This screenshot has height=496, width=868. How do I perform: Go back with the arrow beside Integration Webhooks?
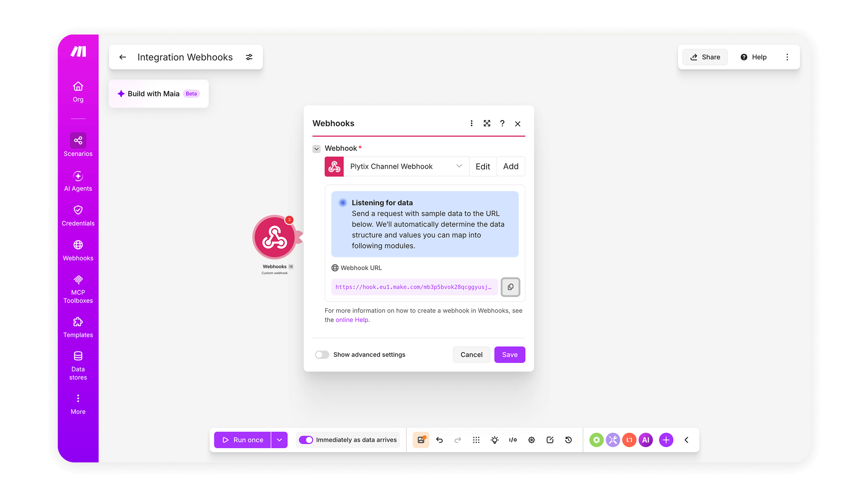122,57
